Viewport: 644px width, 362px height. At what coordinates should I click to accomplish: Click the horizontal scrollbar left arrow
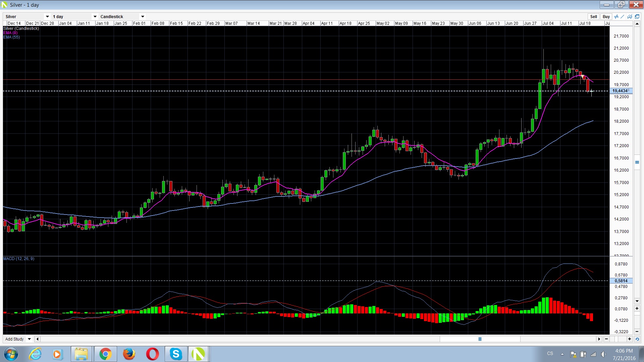[x=38, y=339]
